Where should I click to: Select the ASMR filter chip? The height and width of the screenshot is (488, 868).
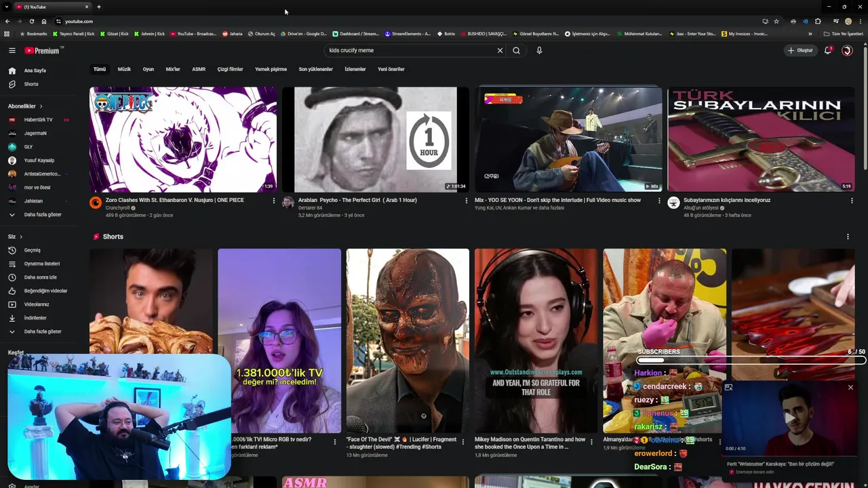point(199,69)
